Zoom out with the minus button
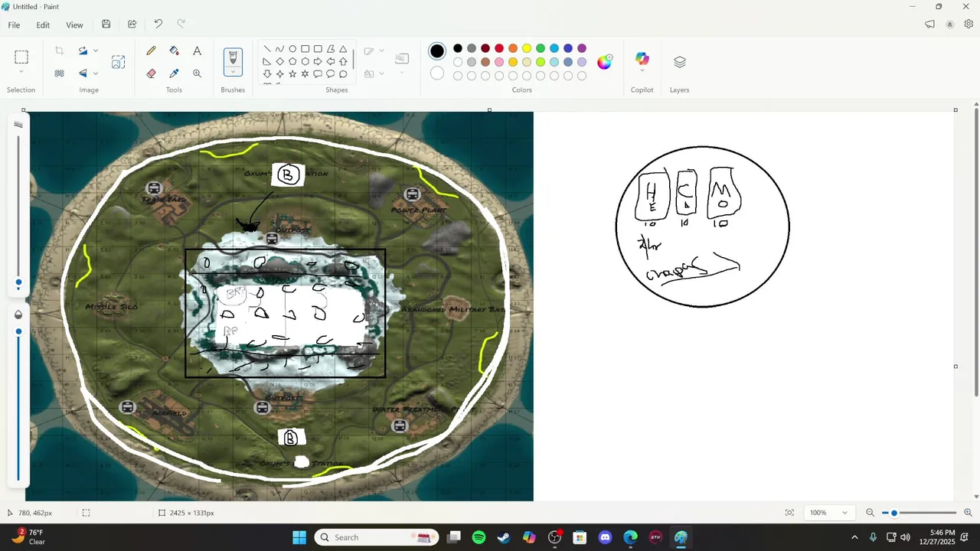The height and width of the screenshot is (551, 980). 870,513
